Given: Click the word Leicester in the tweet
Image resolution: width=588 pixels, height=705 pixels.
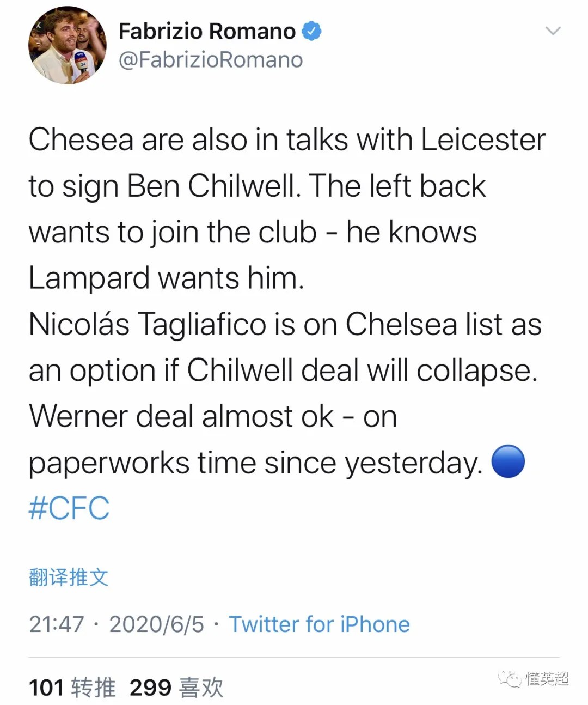Looking at the screenshot, I should click(x=483, y=140).
